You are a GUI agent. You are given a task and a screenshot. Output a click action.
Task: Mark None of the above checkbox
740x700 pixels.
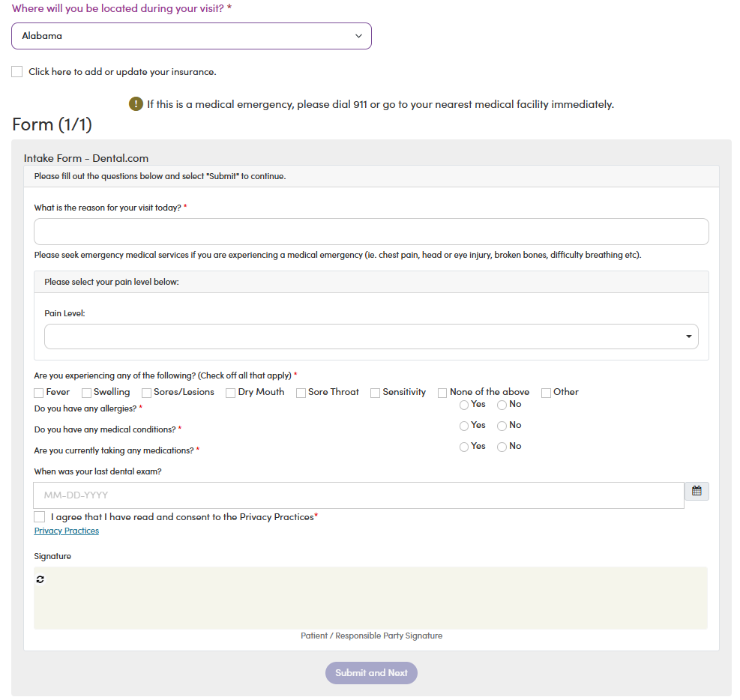tap(442, 393)
